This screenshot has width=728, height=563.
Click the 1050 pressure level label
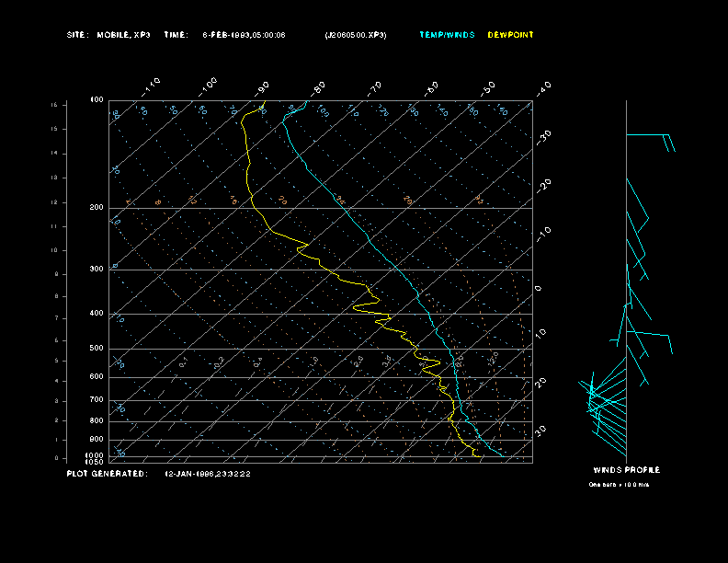tap(95, 462)
